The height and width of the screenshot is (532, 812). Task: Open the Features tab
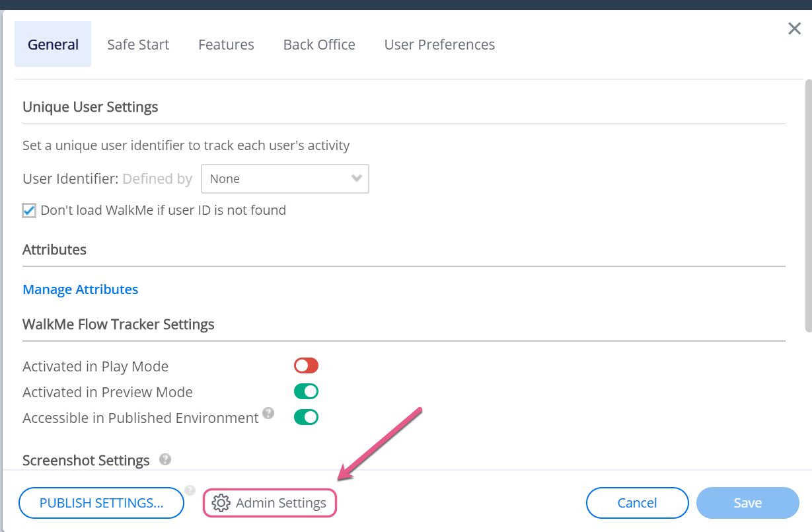point(226,44)
